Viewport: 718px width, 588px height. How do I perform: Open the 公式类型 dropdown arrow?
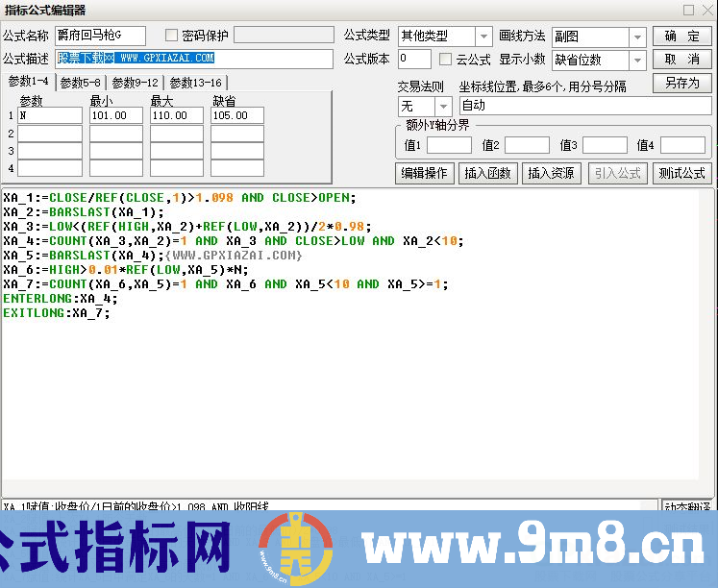pos(483,37)
